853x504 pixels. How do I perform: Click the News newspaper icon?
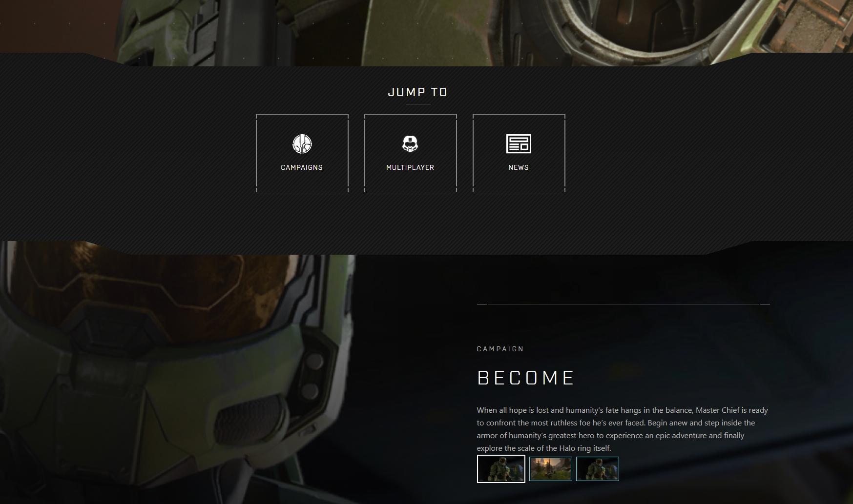(519, 144)
